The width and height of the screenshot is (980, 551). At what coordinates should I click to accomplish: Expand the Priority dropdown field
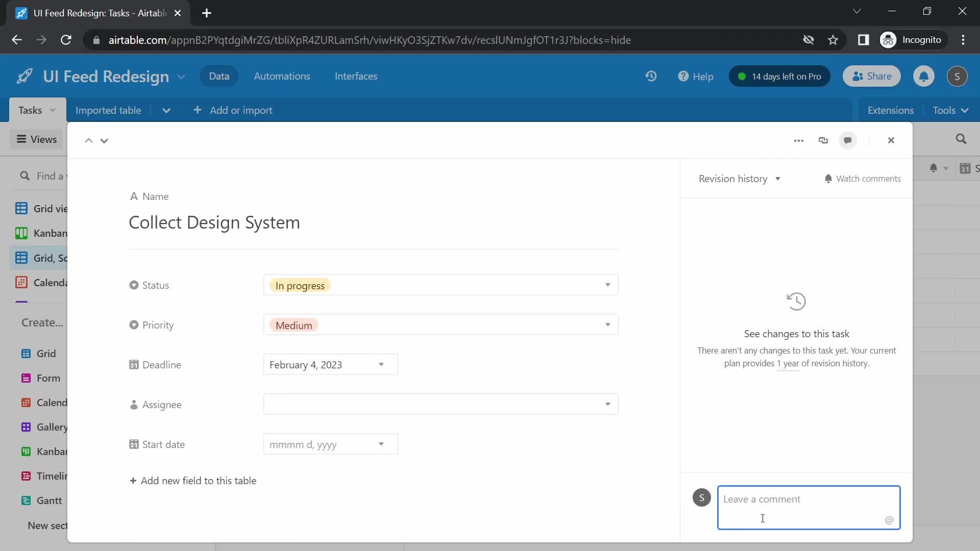[x=607, y=325]
